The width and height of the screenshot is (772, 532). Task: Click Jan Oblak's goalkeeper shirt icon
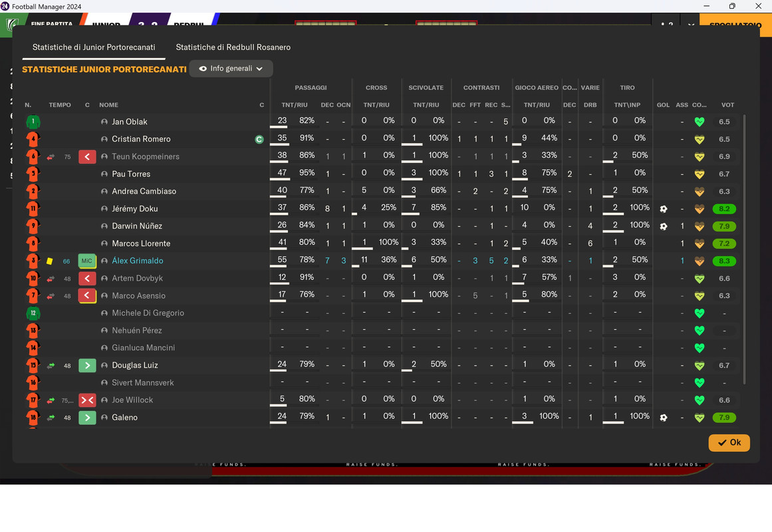tap(33, 122)
